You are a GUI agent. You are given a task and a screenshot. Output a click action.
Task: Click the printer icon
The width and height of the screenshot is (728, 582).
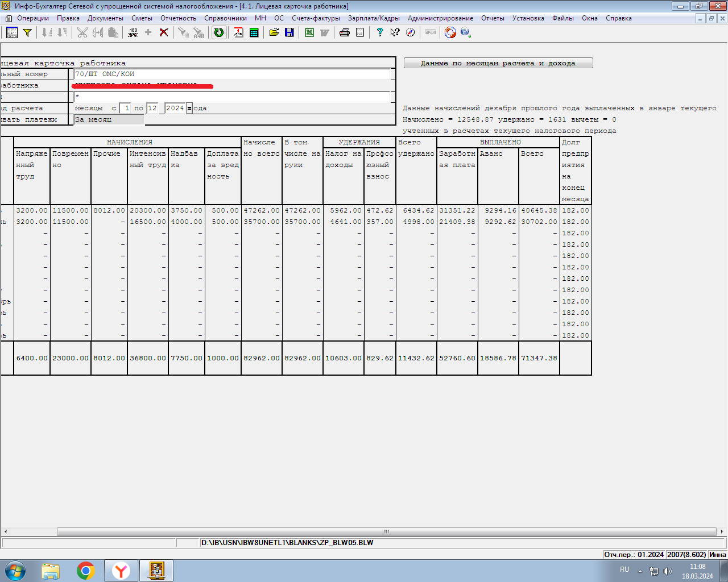pyautogui.click(x=345, y=32)
